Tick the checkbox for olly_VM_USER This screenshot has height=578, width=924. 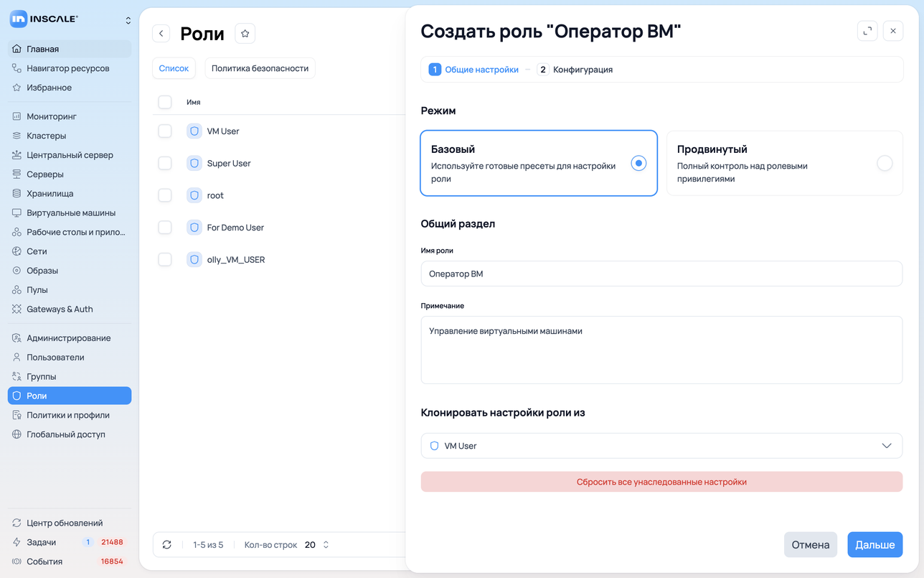pos(165,259)
